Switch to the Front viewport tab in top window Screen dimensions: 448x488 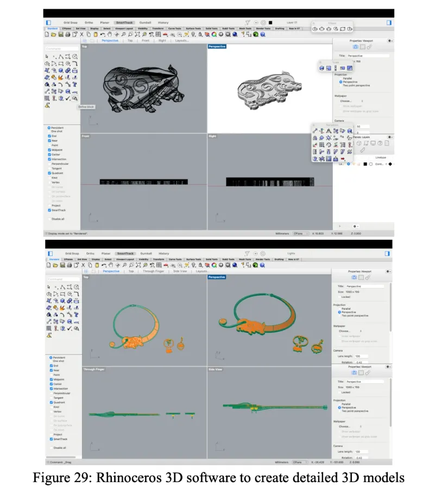146,40
